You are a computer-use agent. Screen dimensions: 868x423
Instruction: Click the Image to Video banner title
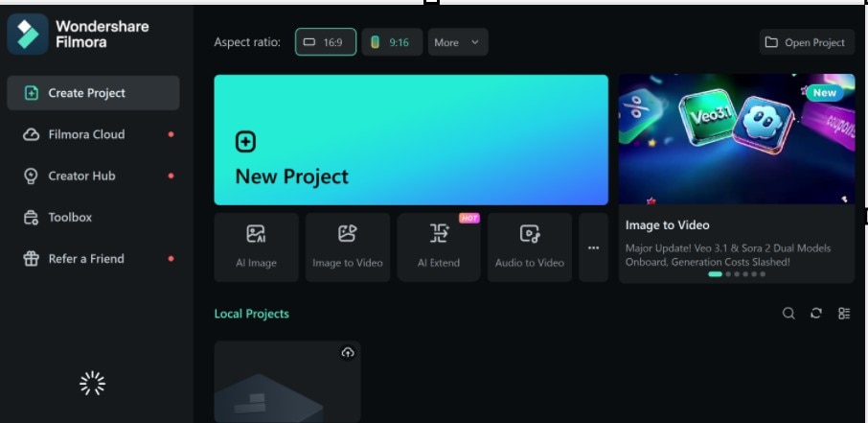pos(667,225)
